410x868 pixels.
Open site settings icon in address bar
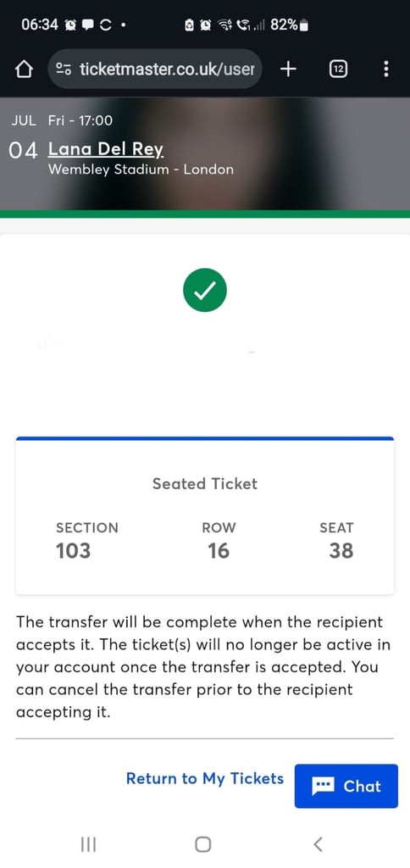click(x=64, y=70)
